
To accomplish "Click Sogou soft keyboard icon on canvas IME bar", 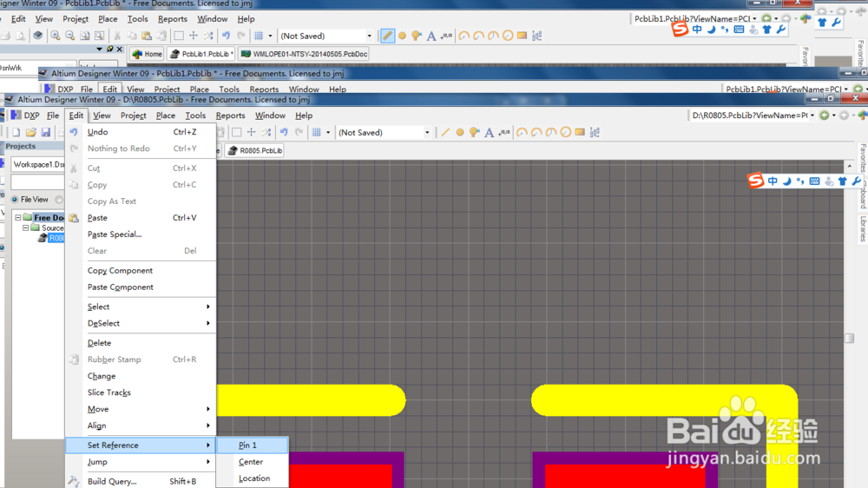I will tap(814, 181).
